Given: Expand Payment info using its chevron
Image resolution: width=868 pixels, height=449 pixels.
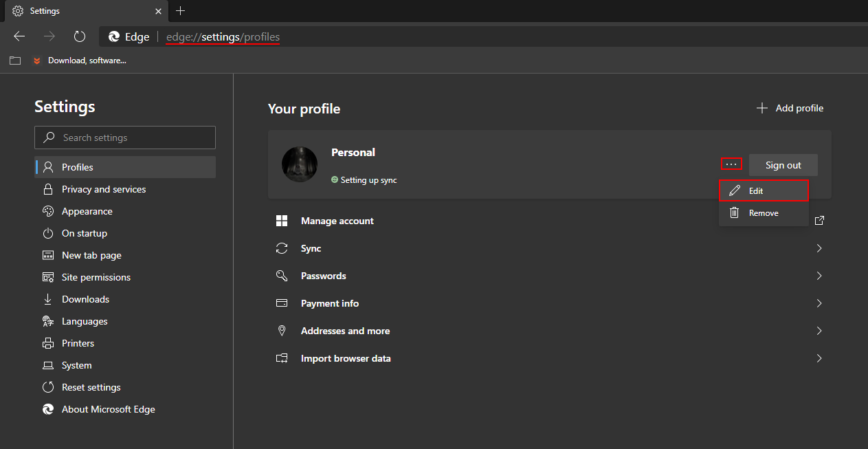Looking at the screenshot, I should [x=819, y=303].
